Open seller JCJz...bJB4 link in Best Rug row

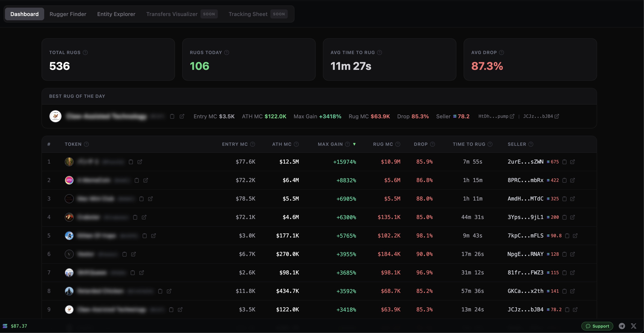coord(556,116)
